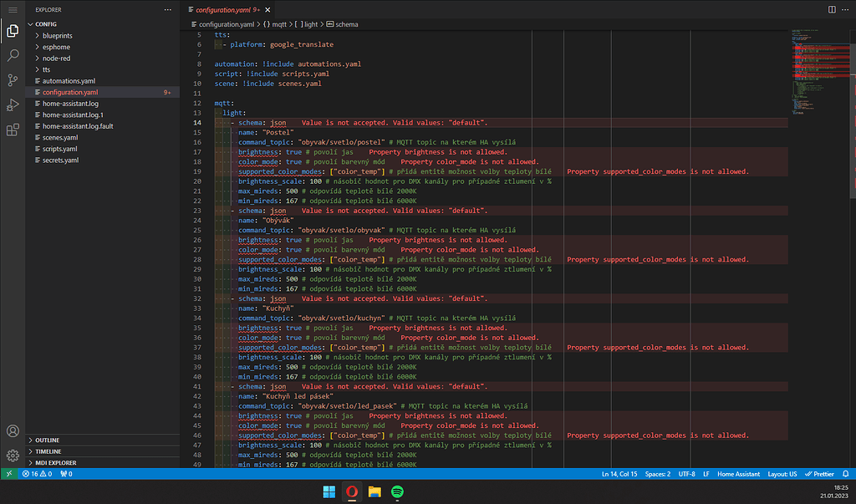This screenshot has width=856, height=504.
Task: Open the Search view in activity bar
Action: [x=13, y=55]
